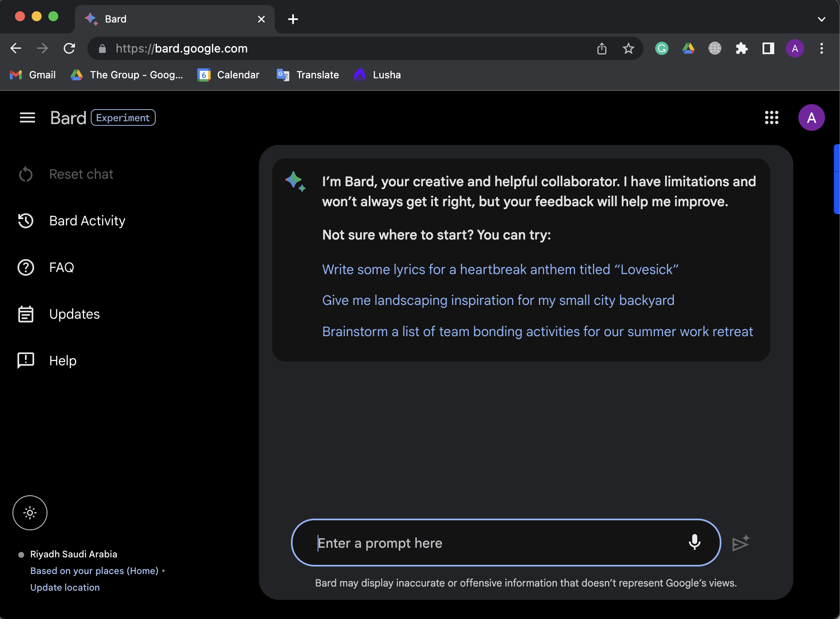The image size is (840, 619).
Task: Reload the page with the refresh icon
Action: (x=69, y=48)
